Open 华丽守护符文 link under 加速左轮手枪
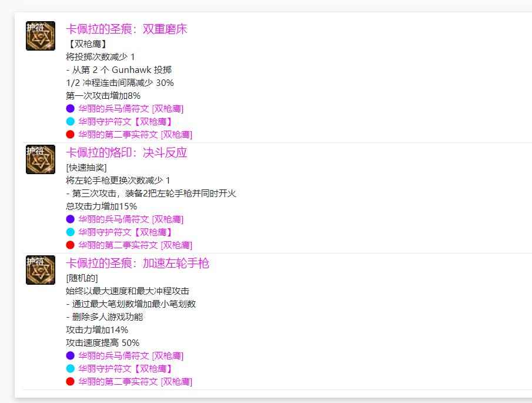Screen dimensions: 532x403 click(126, 368)
